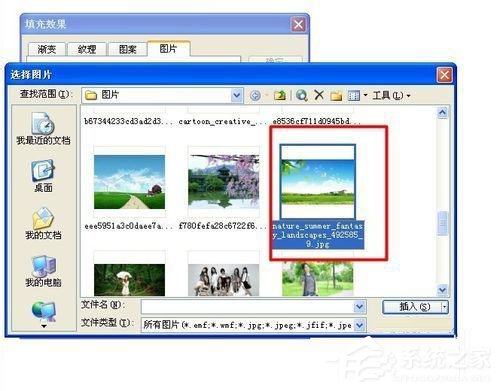
Task: Click in the 文件名 input field
Action: 253,307
